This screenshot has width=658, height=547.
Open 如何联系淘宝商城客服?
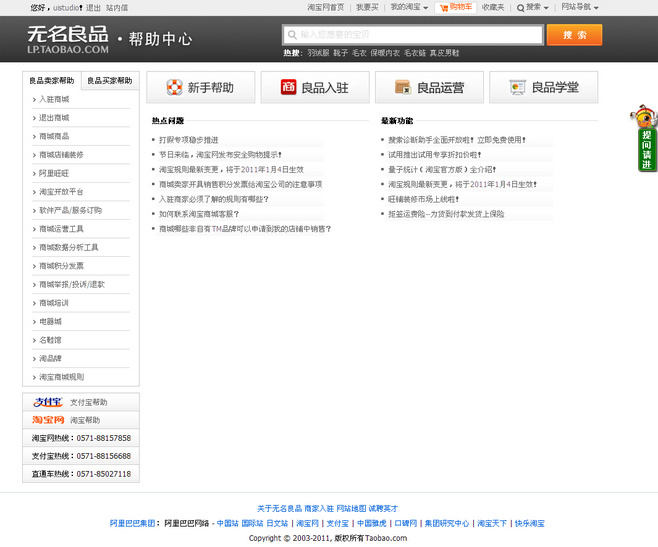pyautogui.click(x=199, y=214)
